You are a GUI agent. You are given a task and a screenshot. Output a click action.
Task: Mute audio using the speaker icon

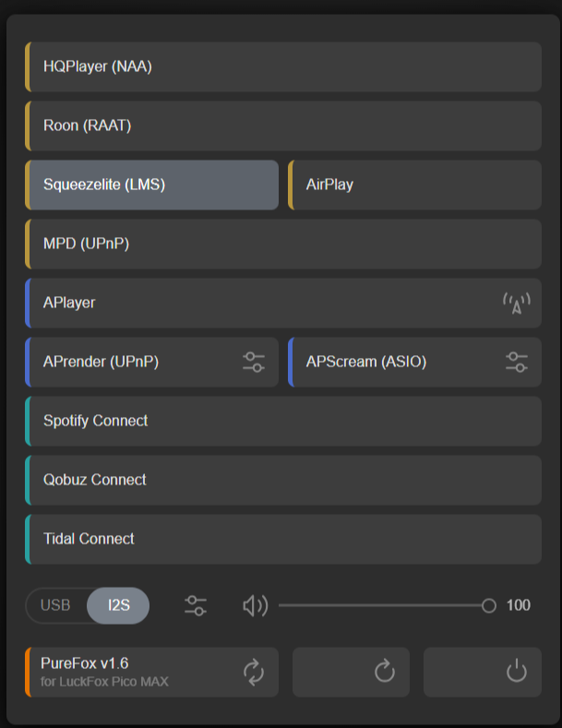coord(255,605)
